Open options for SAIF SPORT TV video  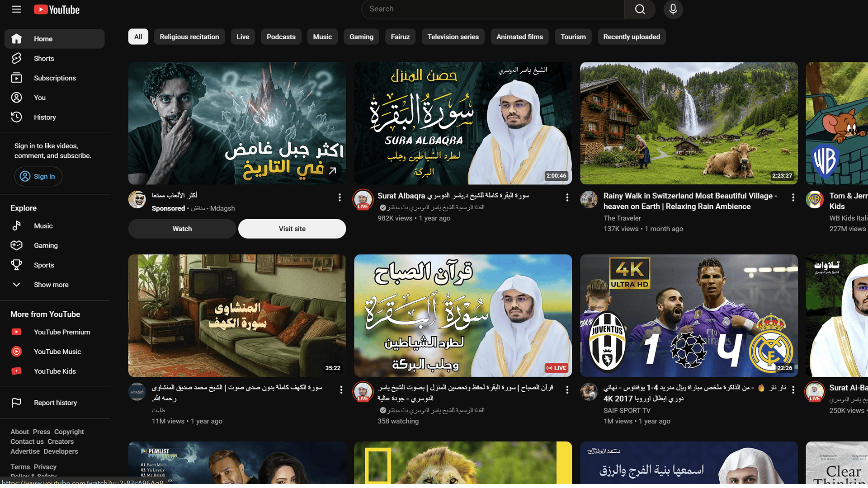[793, 389]
